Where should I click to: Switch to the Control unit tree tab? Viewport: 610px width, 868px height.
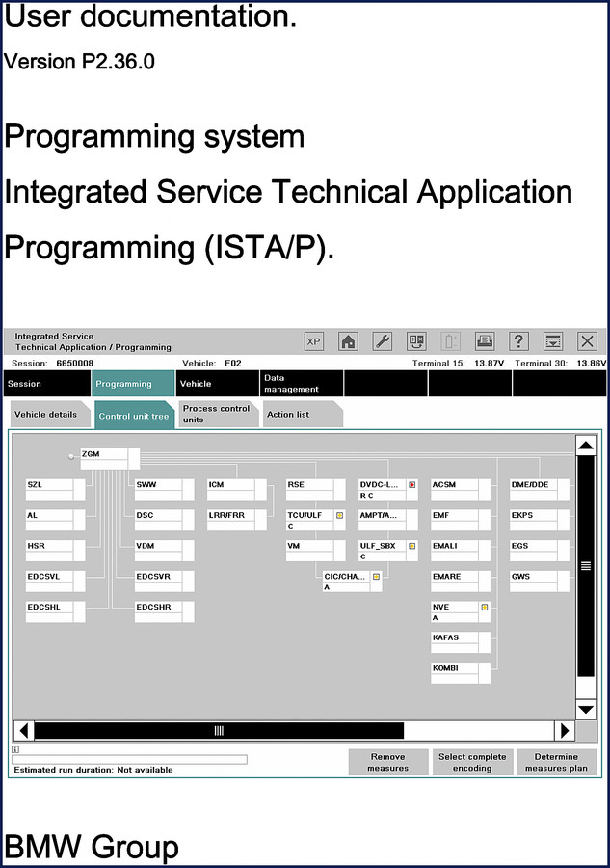click(134, 415)
